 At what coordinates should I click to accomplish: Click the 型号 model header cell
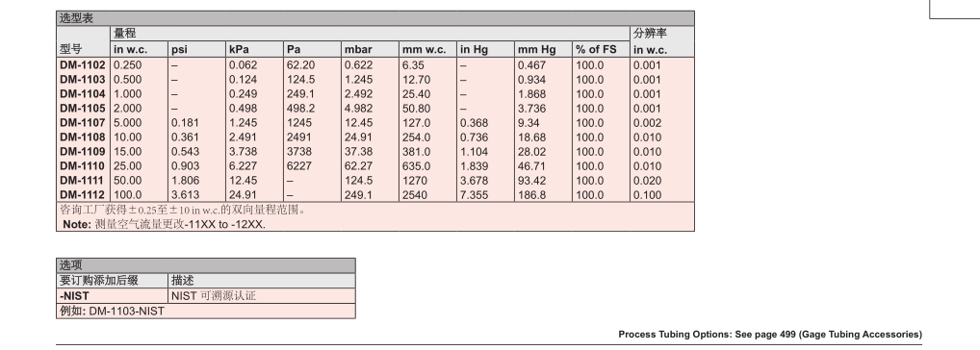[70, 49]
